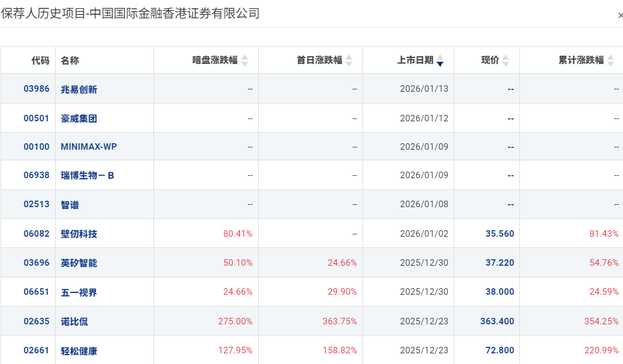
Task: Open stock code 02661
Action: point(37,350)
